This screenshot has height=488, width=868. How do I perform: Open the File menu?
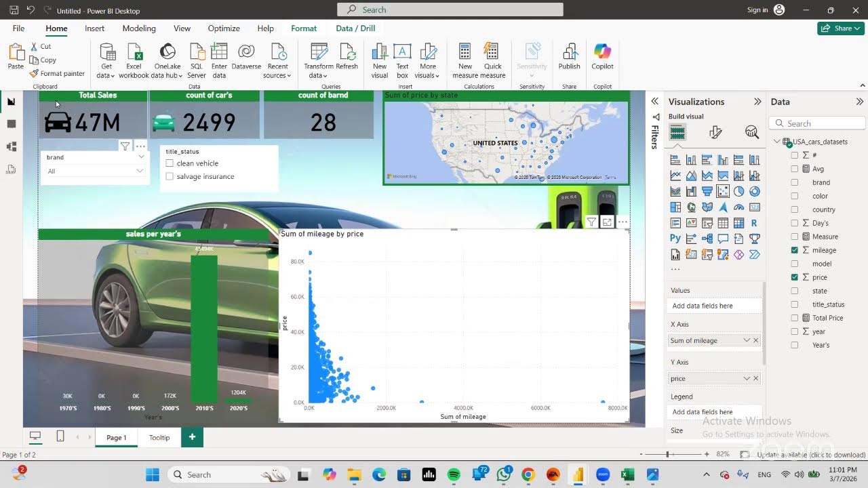[18, 28]
